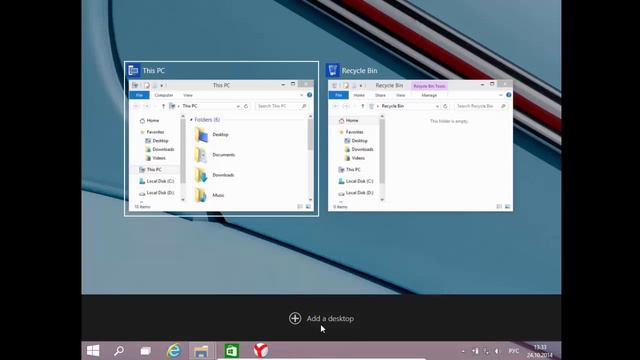This screenshot has width=640, height=360.
Task: Expand ribbon chevron in Recycle Bin window
Action: click(501, 95)
